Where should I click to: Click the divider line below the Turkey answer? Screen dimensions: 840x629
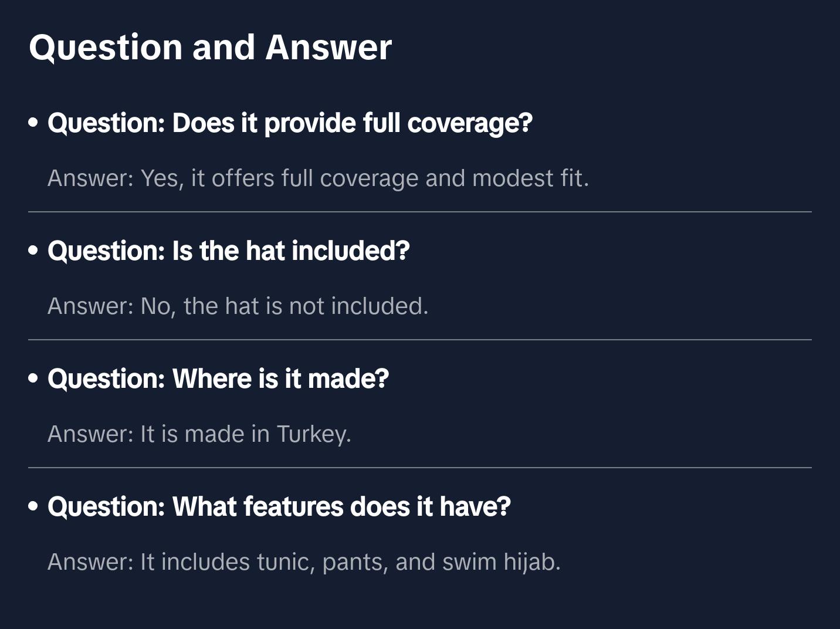[420, 468]
